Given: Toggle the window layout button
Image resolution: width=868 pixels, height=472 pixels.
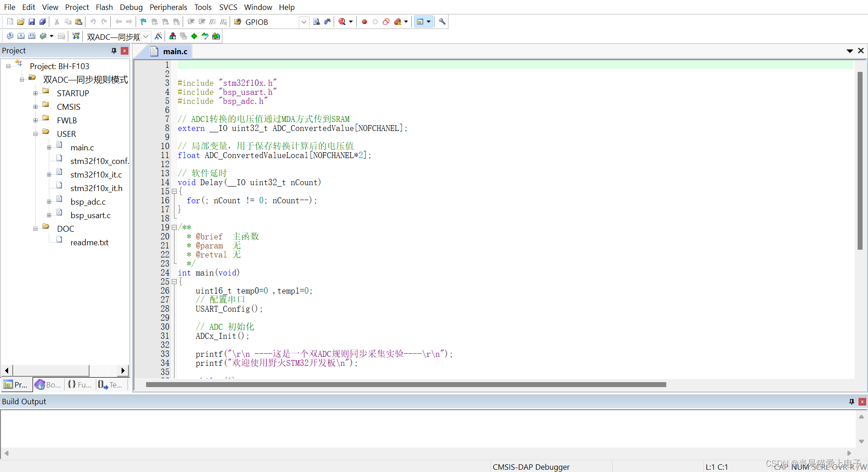Looking at the screenshot, I should [420, 22].
